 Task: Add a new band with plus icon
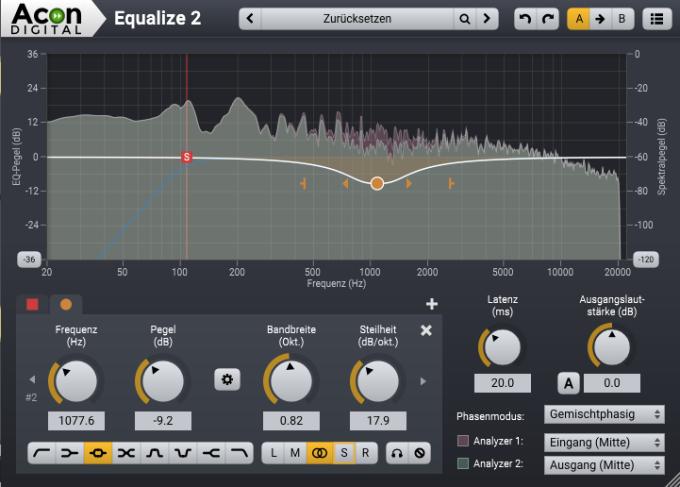(x=432, y=304)
